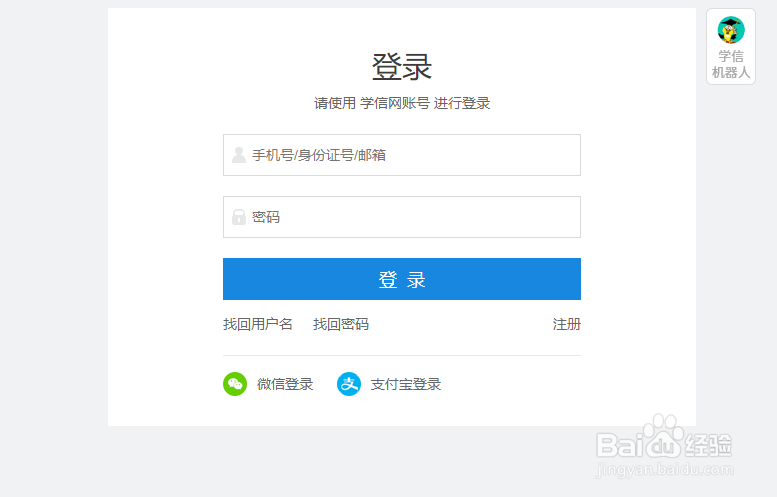Click the 学信机器人 label text
Viewport: 777px width, 497px height.
[x=731, y=64]
